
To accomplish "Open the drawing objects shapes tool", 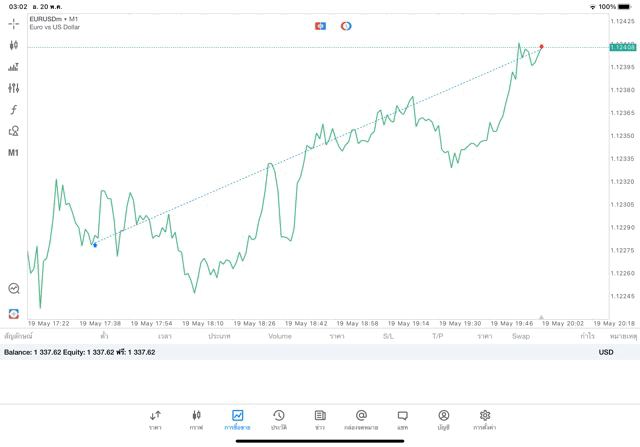I will 14,131.
